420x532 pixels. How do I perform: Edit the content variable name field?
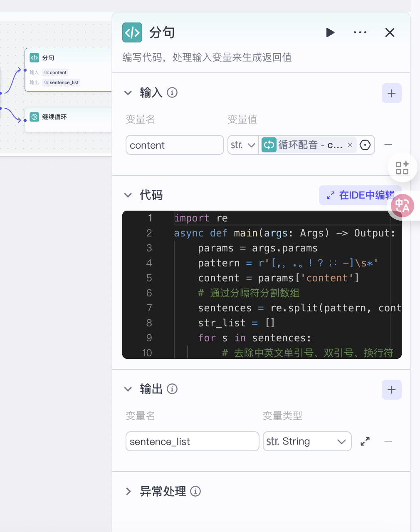coord(175,145)
